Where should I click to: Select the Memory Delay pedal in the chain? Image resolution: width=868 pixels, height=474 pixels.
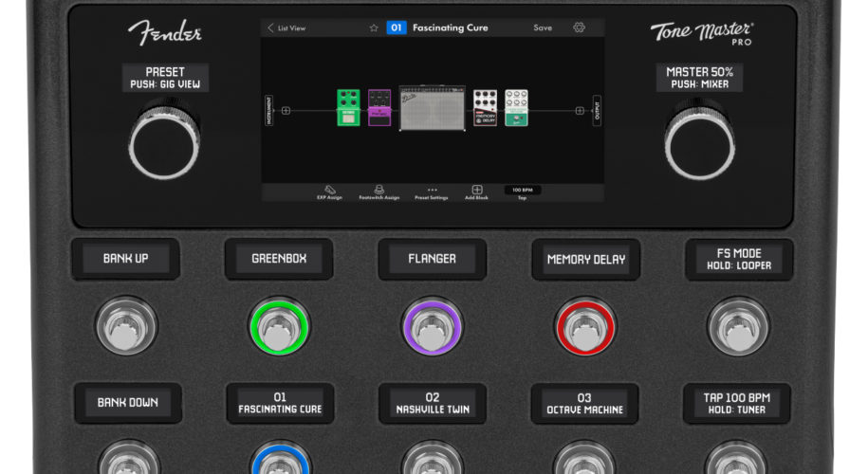click(485, 108)
